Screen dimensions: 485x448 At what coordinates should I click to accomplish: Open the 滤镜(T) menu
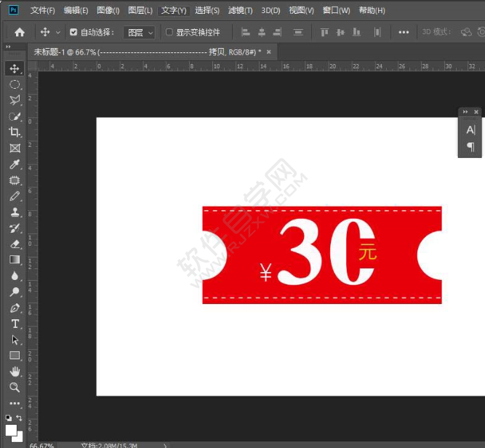pyautogui.click(x=240, y=11)
